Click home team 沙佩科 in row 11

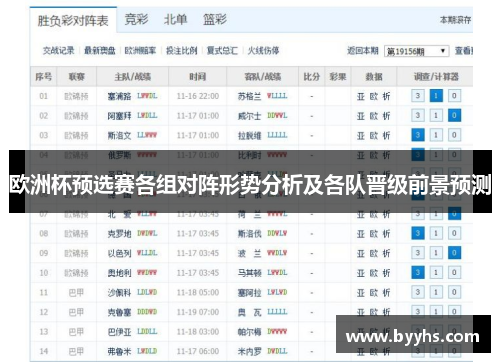tap(119, 293)
